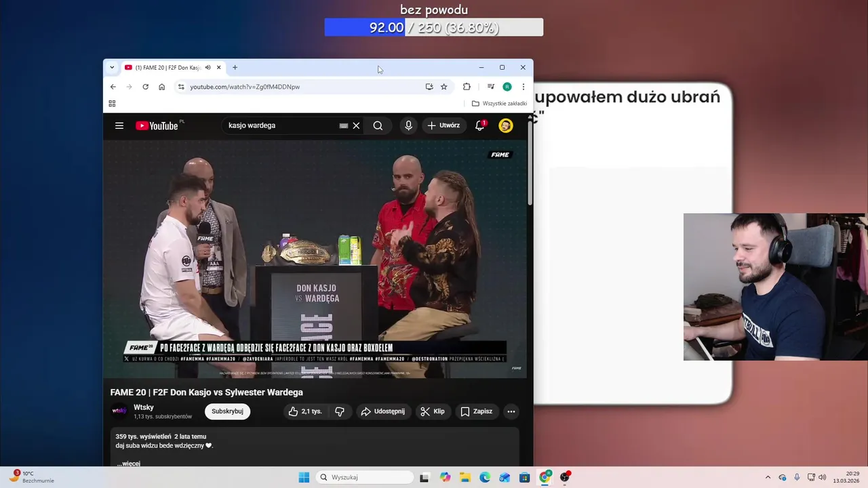Open YouTube account avatar menu
This screenshot has height=488, width=868.
click(506, 125)
